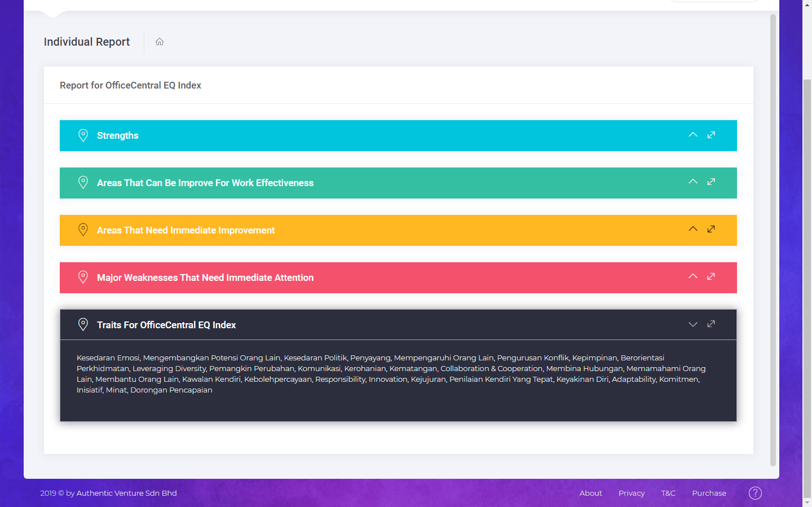This screenshot has width=812, height=507.
Task: Click Major Weaknesses That Need Immediate Attention title
Action: pyautogui.click(x=205, y=277)
